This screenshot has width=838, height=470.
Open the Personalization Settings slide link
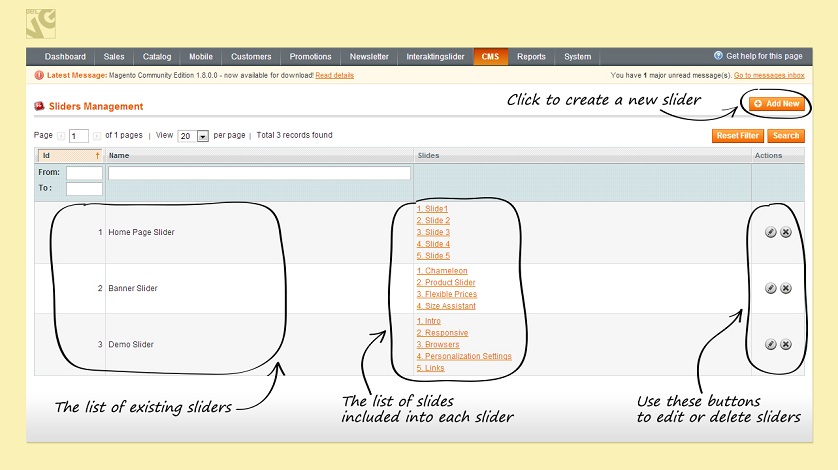tap(464, 356)
